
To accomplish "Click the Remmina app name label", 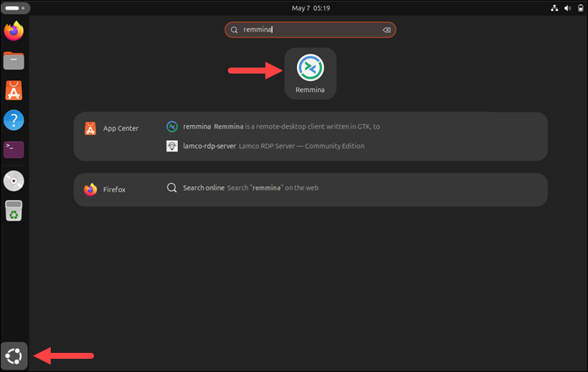I will point(310,90).
